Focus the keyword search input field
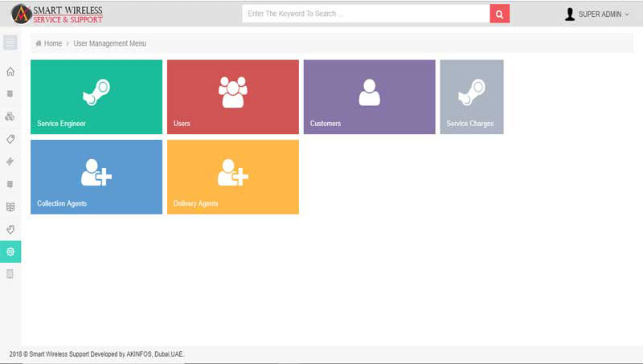 click(x=366, y=14)
